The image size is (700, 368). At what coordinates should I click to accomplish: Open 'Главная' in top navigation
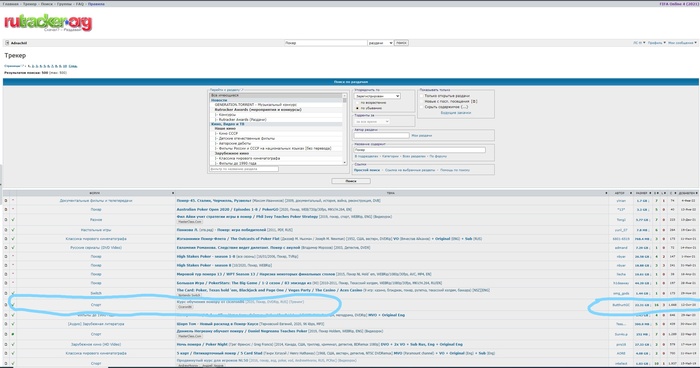(11, 4)
